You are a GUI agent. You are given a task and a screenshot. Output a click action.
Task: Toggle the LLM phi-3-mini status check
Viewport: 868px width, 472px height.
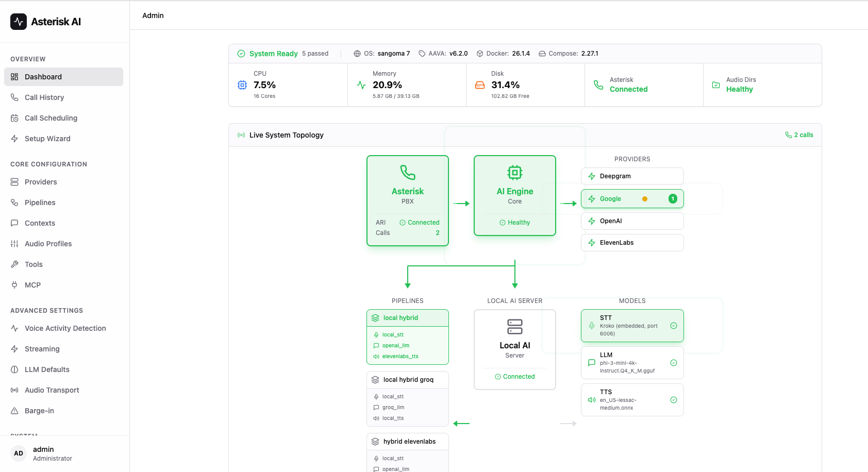coord(674,363)
